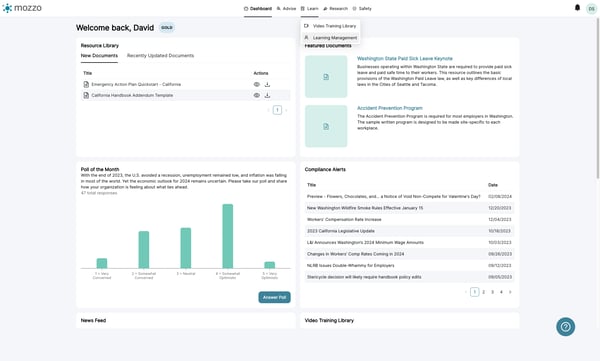Click Accident Prevention Program thumbnail

[326, 126]
